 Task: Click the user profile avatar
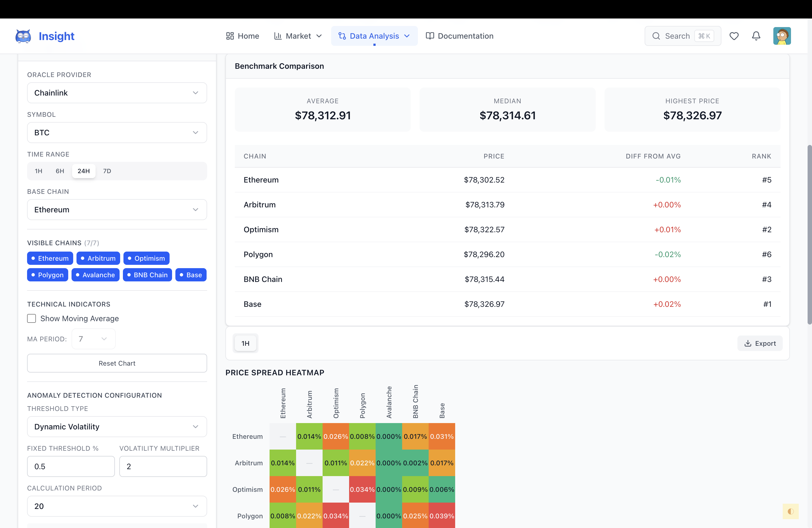click(782, 36)
